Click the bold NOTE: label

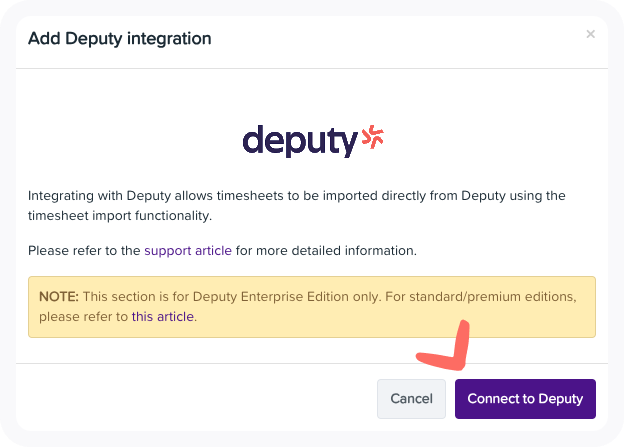[59, 297]
